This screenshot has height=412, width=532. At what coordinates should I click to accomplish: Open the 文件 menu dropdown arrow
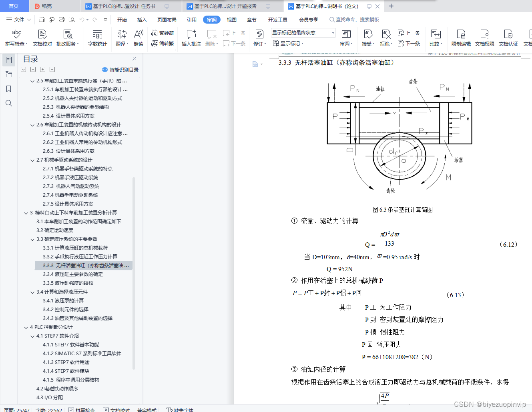tap(29, 20)
